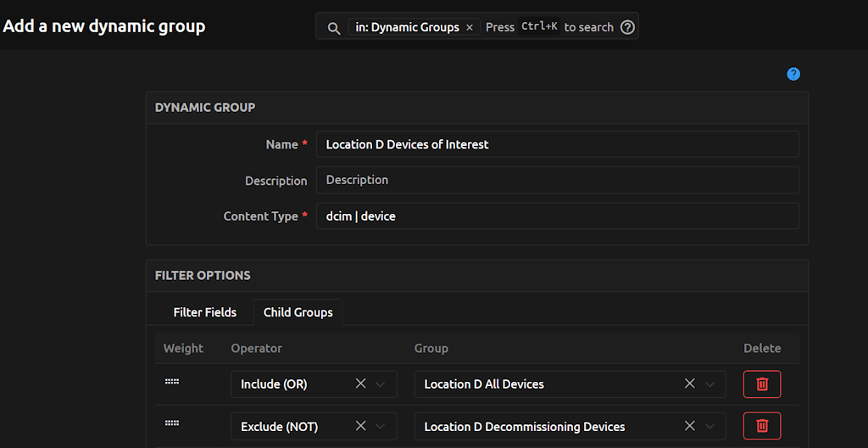Remove the 'in: Dynamic Groups' search filter
Screen dimensions: 868x448
pyautogui.click(x=470, y=27)
